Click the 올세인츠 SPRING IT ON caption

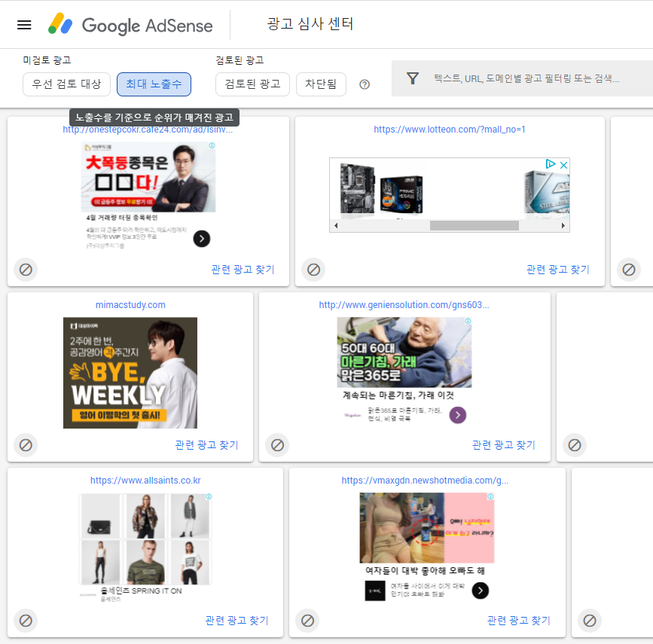tap(141, 591)
